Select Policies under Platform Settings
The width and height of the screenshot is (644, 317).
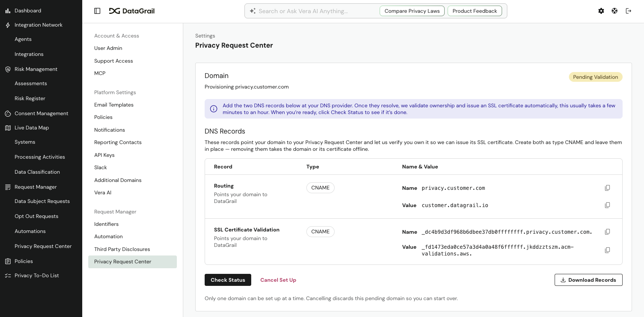[x=103, y=117]
